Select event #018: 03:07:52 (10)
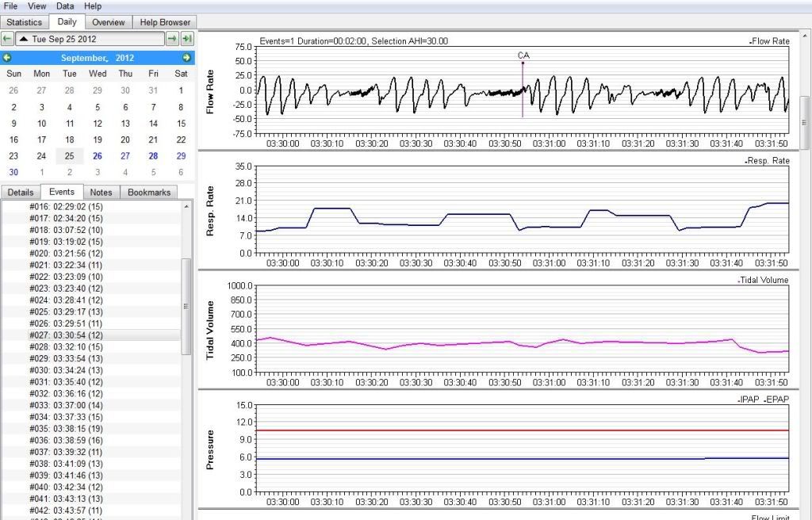Viewport: 812px width, 520px height. pyautogui.click(x=67, y=230)
